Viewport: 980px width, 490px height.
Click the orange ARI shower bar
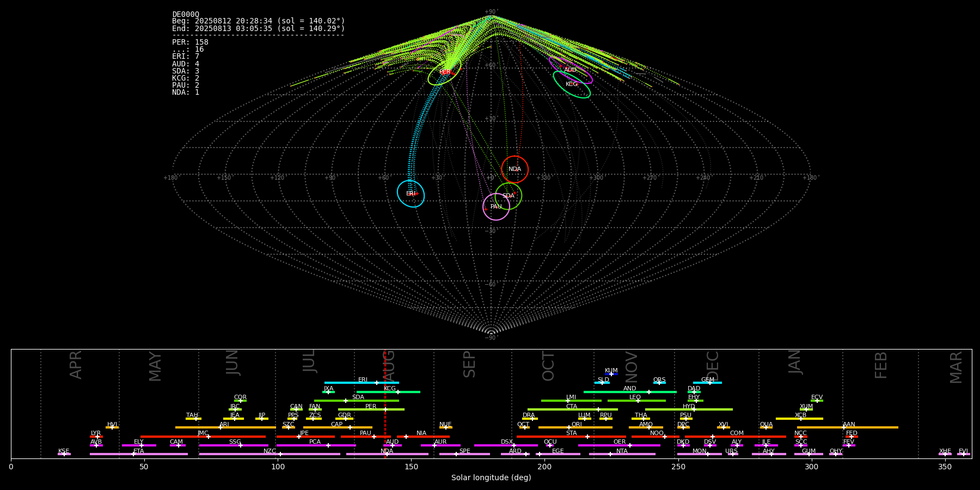[x=225, y=427]
